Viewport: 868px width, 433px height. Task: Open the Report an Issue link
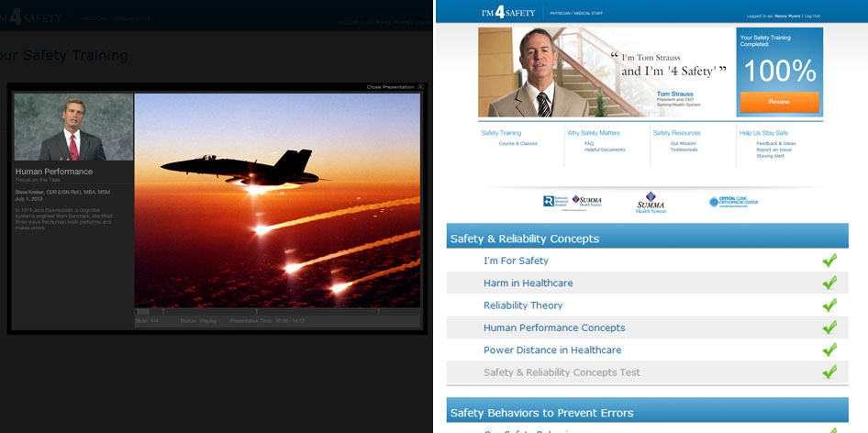coord(773,150)
